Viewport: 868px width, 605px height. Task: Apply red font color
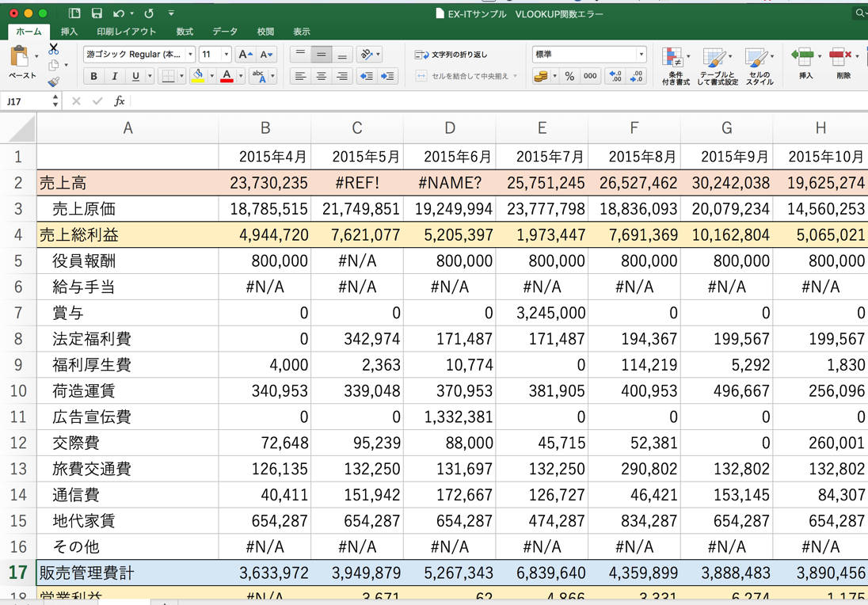click(x=227, y=76)
